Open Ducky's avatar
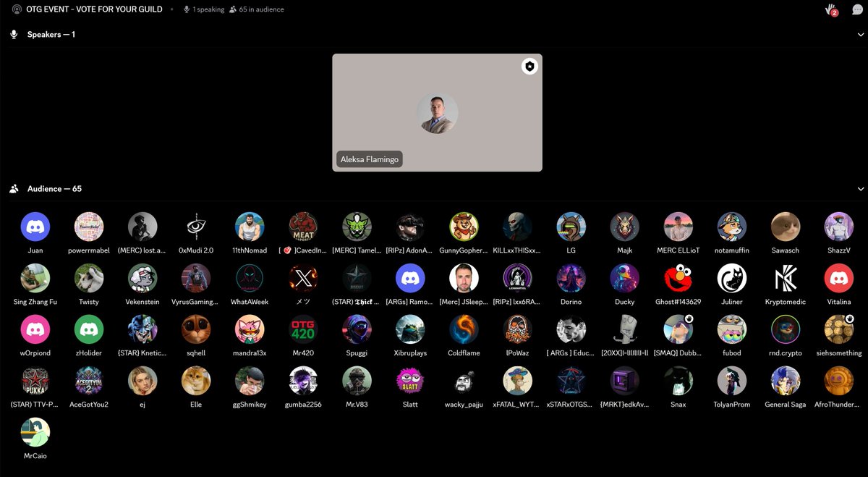The image size is (868, 477). (624, 278)
